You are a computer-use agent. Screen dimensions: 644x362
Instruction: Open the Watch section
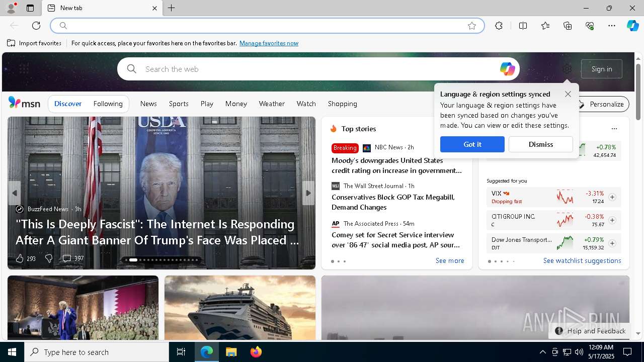coord(306,104)
